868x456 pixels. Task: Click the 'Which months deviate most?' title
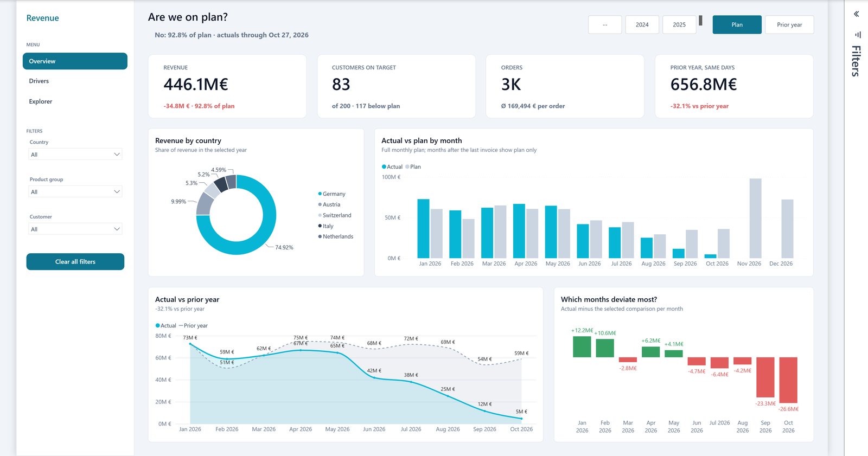pyautogui.click(x=609, y=299)
